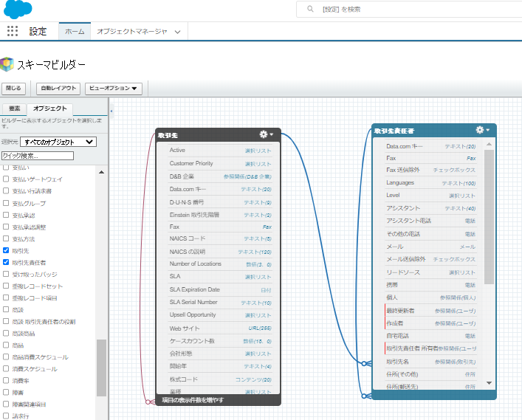Select the Web サイト field row
This screenshot has width=522, height=420.
coord(220,328)
